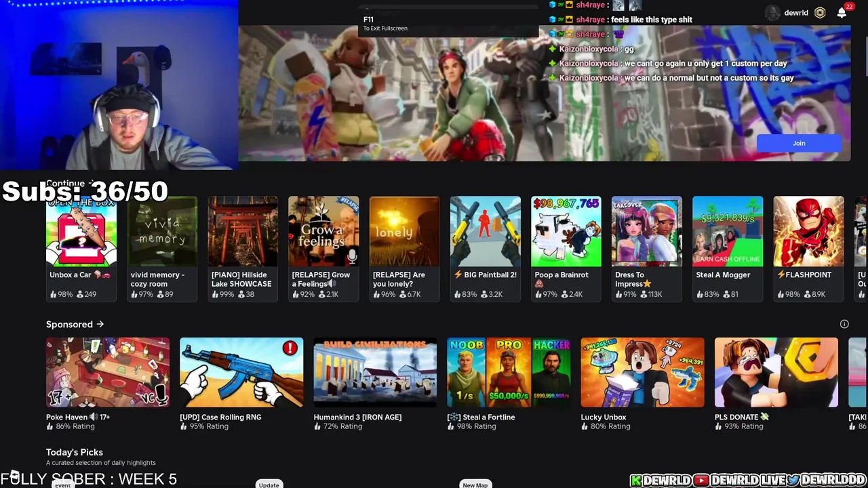Viewport: 868px width, 488px height.
Task: Open the dewrld profile avatar
Action: click(x=772, y=13)
